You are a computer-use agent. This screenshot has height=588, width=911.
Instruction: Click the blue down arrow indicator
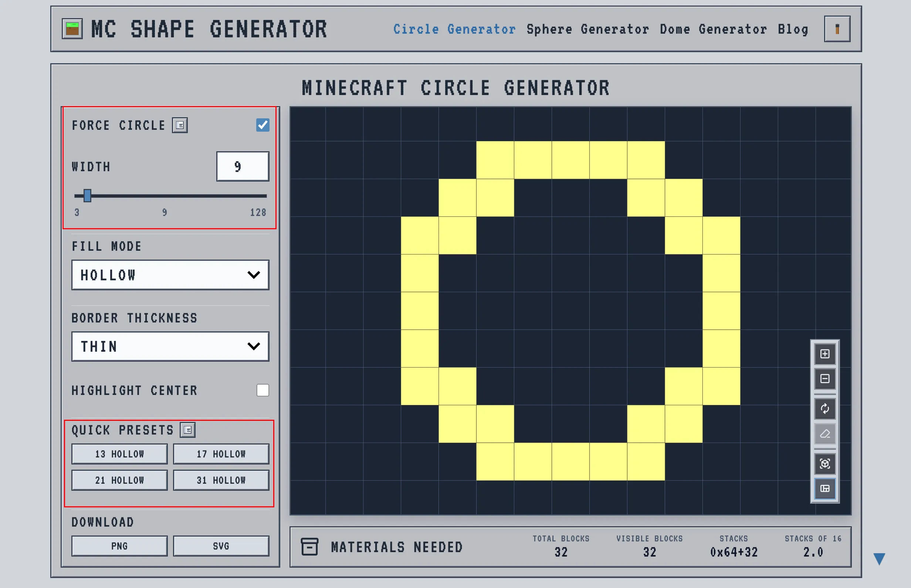(x=879, y=559)
